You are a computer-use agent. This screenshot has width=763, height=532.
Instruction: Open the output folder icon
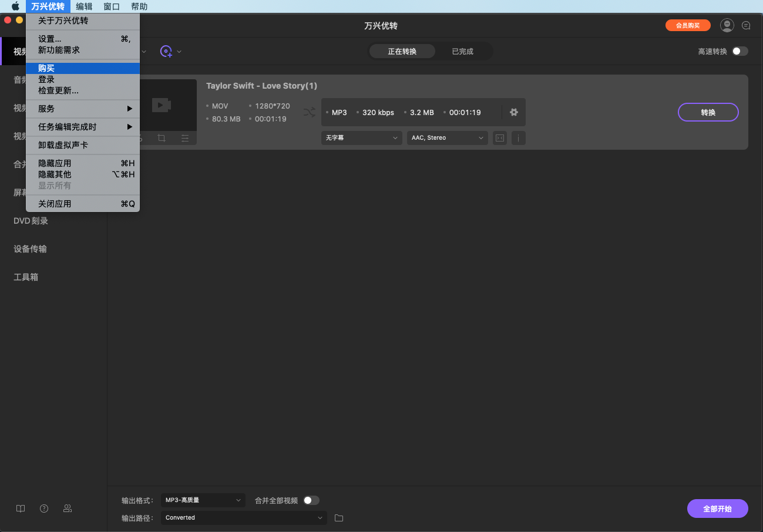pos(339,518)
